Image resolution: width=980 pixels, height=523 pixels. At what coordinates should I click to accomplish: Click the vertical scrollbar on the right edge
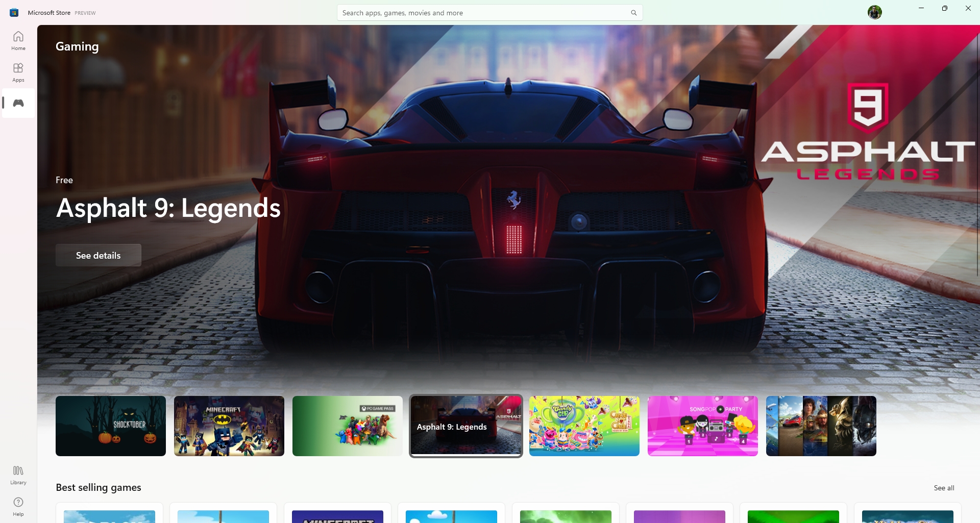click(977, 153)
